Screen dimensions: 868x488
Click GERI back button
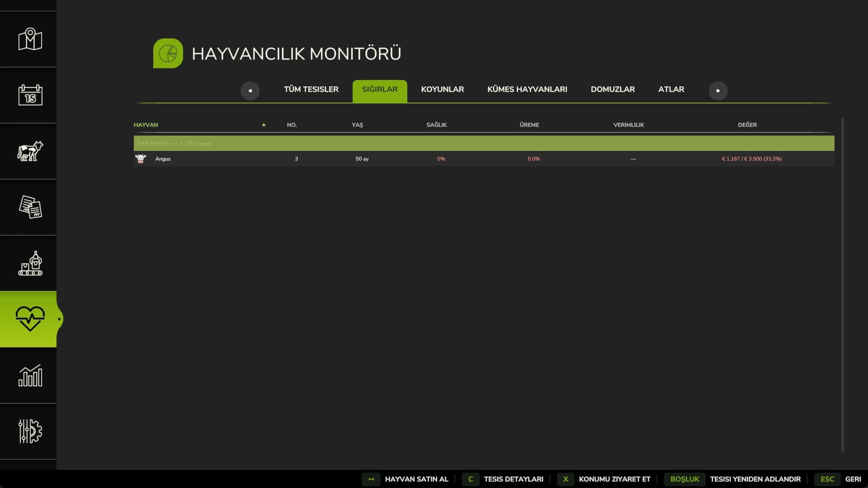(853, 479)
